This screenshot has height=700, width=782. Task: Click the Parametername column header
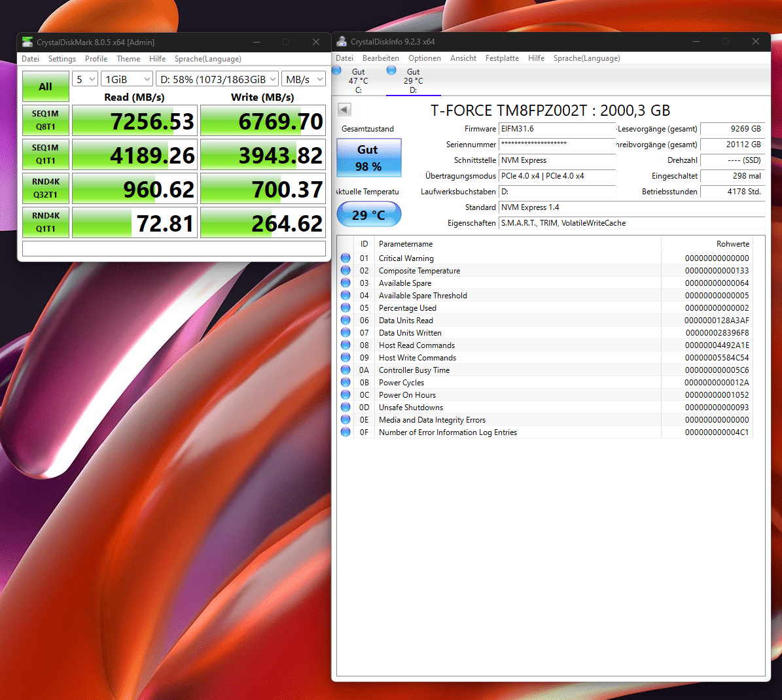518,244
